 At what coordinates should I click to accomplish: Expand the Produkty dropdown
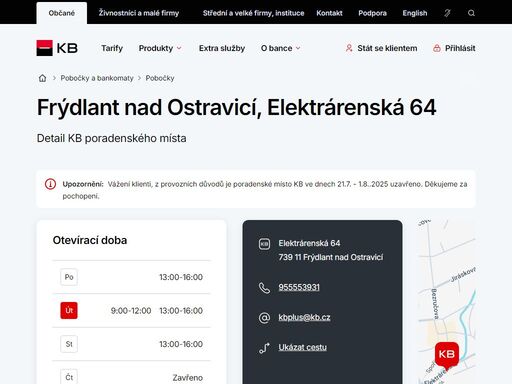tap(160, 48)
